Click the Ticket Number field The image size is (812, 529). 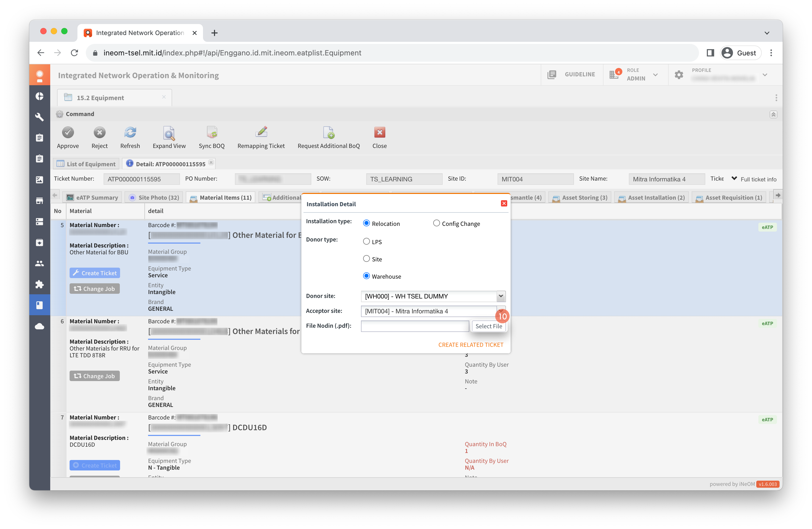coord(141,179)
